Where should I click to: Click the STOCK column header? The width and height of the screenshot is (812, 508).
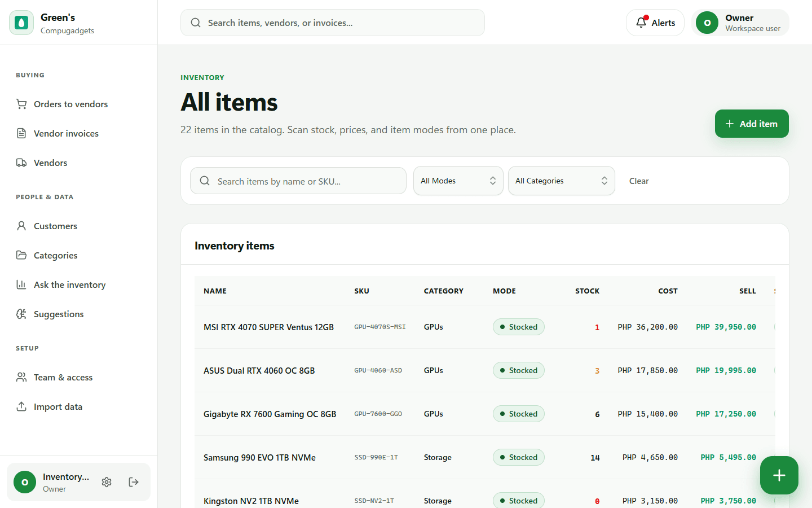coord(587,291)
